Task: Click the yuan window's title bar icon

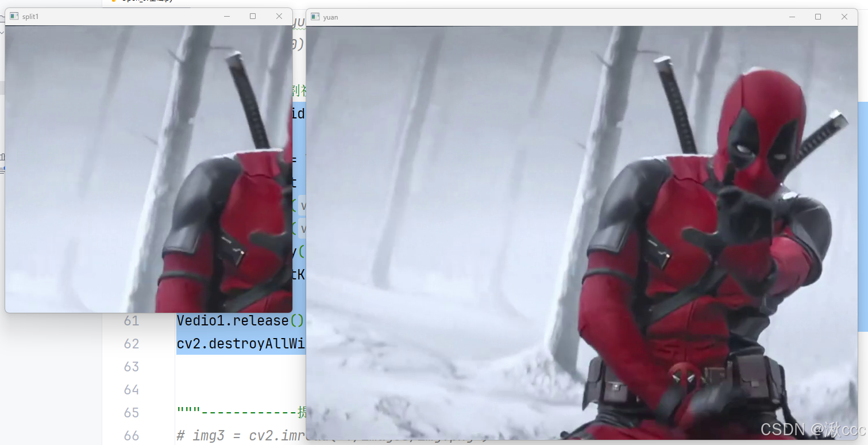Action: click(315, 17)
